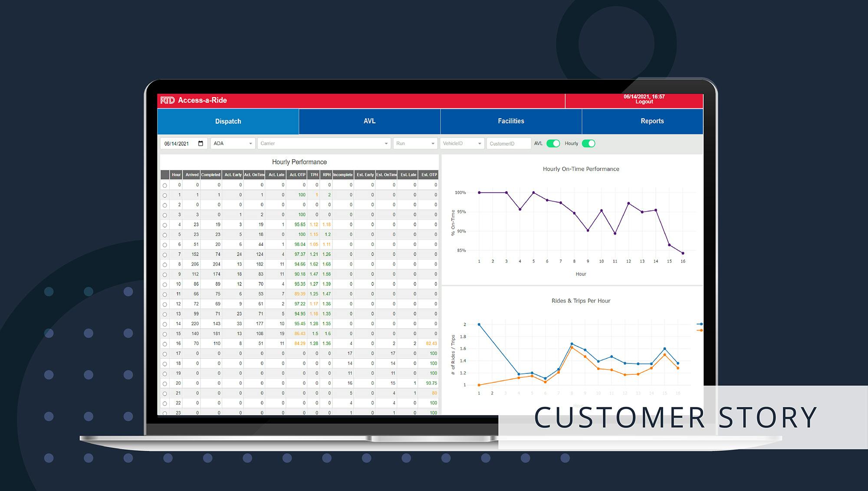The image size is (868, 491).
Task: Go to the Facilities tab
Action: point(511,121)
